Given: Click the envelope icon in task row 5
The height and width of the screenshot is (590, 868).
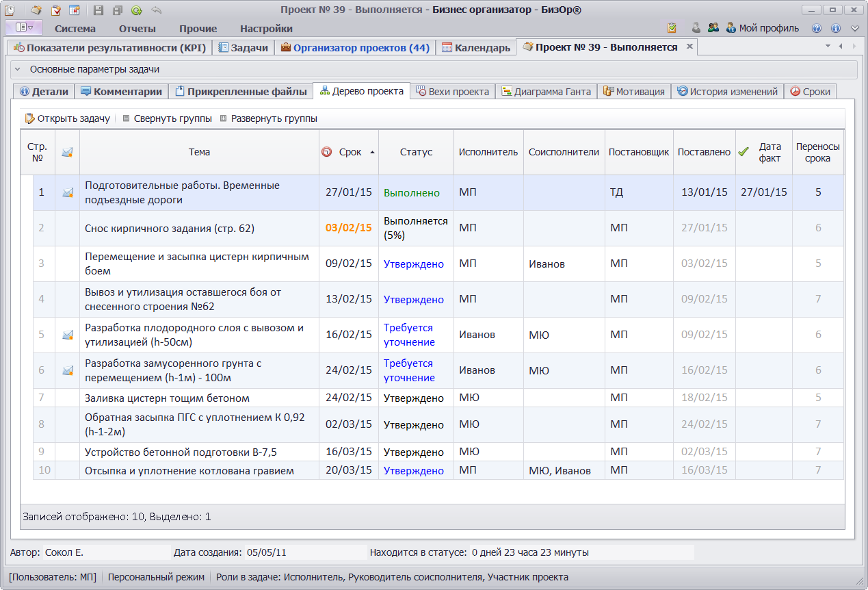Looking at the screenshot, I should pos(68,335).
